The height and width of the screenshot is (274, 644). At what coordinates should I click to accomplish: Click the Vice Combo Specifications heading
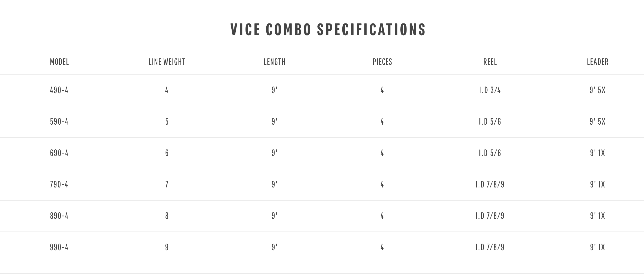click(328, 29)
